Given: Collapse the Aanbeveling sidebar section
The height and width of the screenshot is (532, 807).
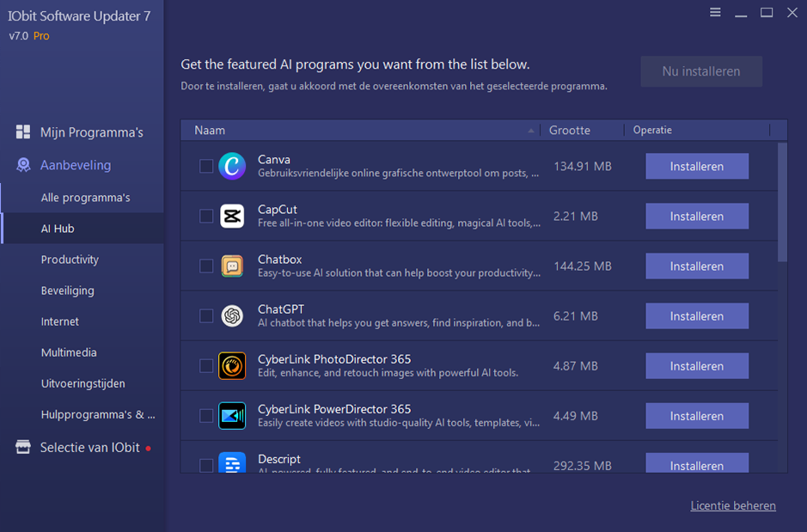Looking at the screenshot, I should click(76, 165).
